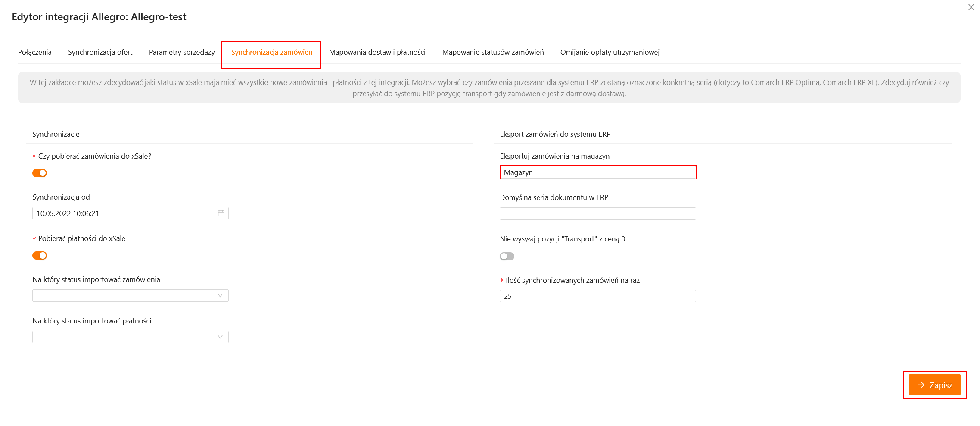Click the synchronized orders count field showing 25
Image resolution: width=980 pixels, height=426 pixels.
point(597,296)
